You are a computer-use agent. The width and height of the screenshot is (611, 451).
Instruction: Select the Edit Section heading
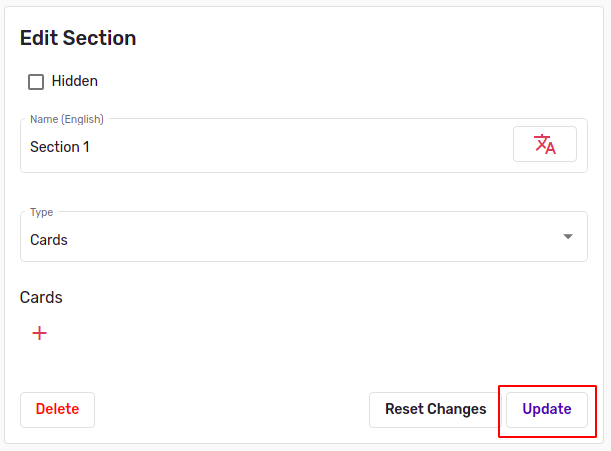(x=78, y=38)
